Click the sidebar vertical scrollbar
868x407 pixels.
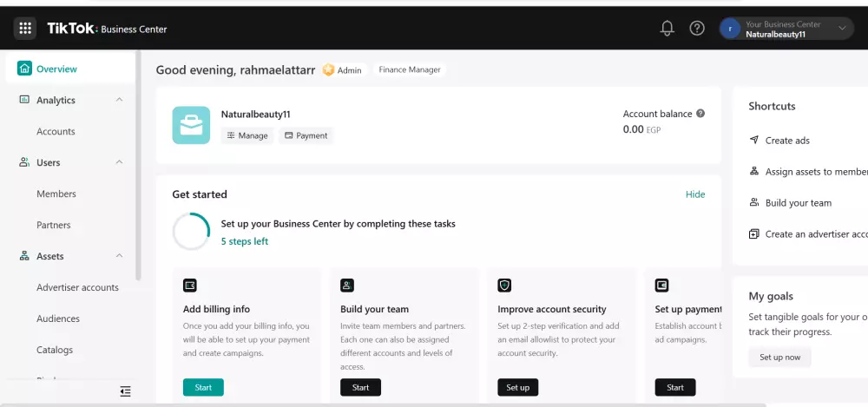click(x=138, y=165)
